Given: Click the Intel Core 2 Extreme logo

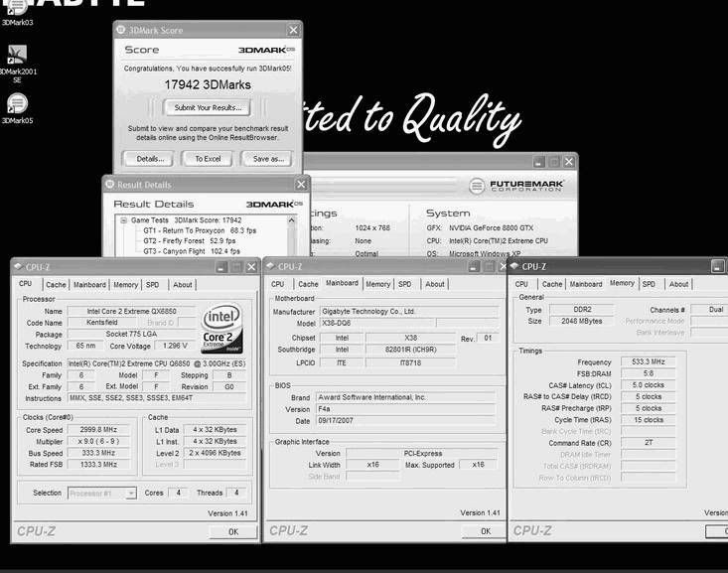Looking at the screenshot, I should (221, 329).
